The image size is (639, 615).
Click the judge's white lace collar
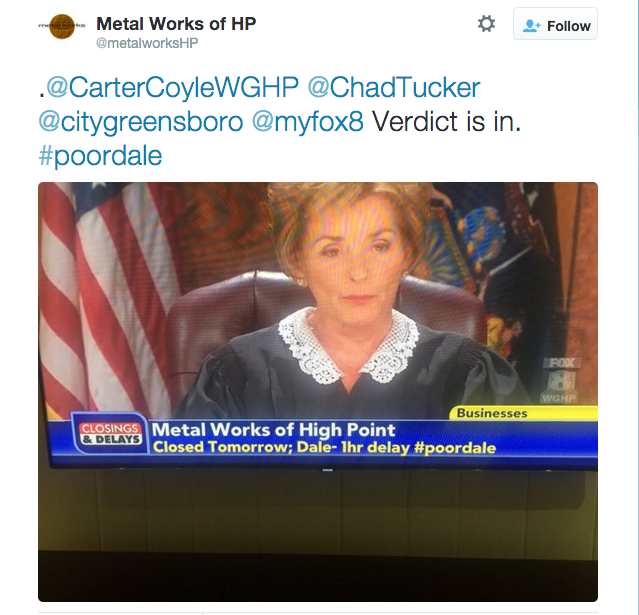349,346
